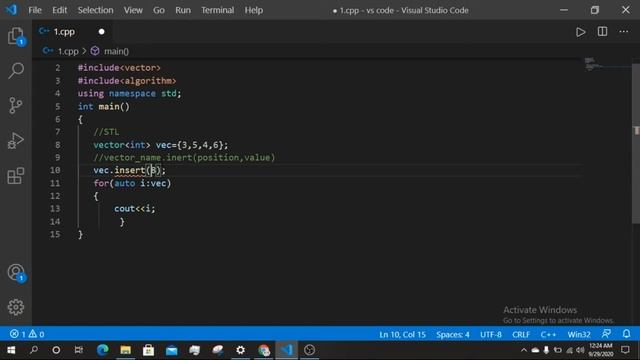Open the Manage gear icon

tap(16, 307)
